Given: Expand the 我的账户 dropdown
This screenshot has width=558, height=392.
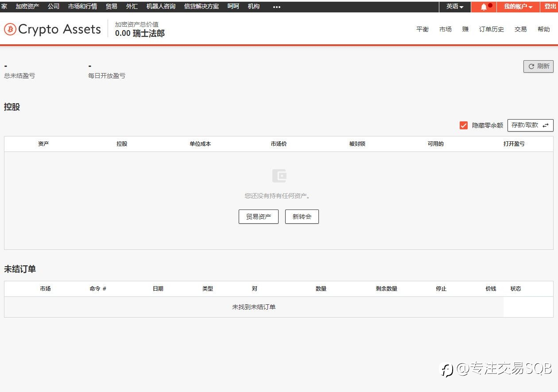Looking at the screenshot, I should pyautogui.click(x=518, y=7).
